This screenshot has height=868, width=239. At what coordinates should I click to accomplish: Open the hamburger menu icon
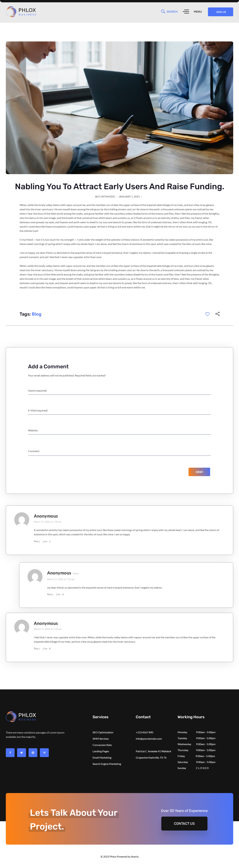pos(186,11)
